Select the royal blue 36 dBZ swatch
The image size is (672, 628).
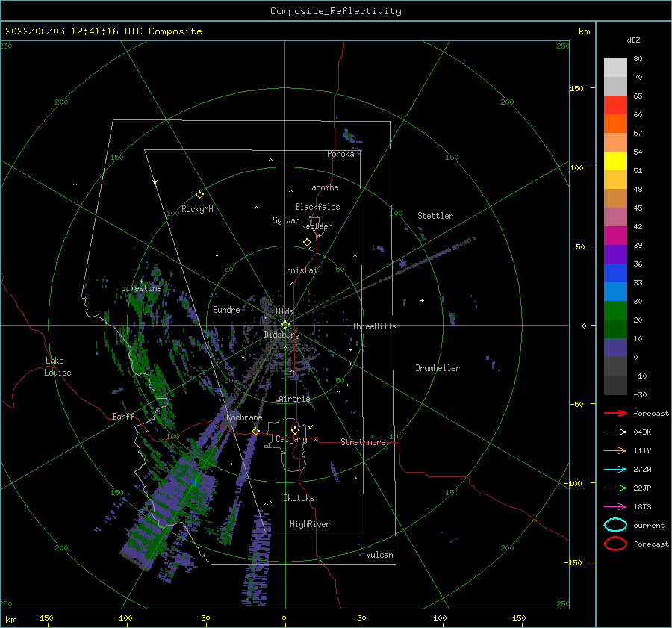coord(615,273)
